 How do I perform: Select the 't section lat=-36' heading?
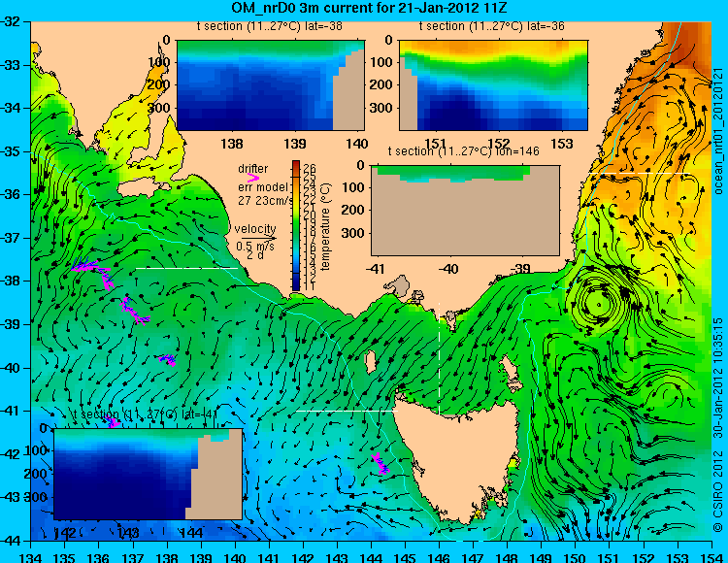pos(492,26)
